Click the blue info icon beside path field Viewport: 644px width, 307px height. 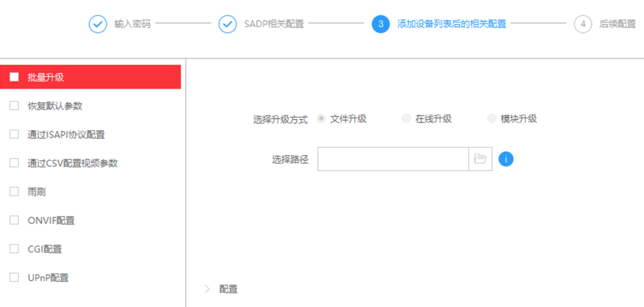[x=506, y=159]
